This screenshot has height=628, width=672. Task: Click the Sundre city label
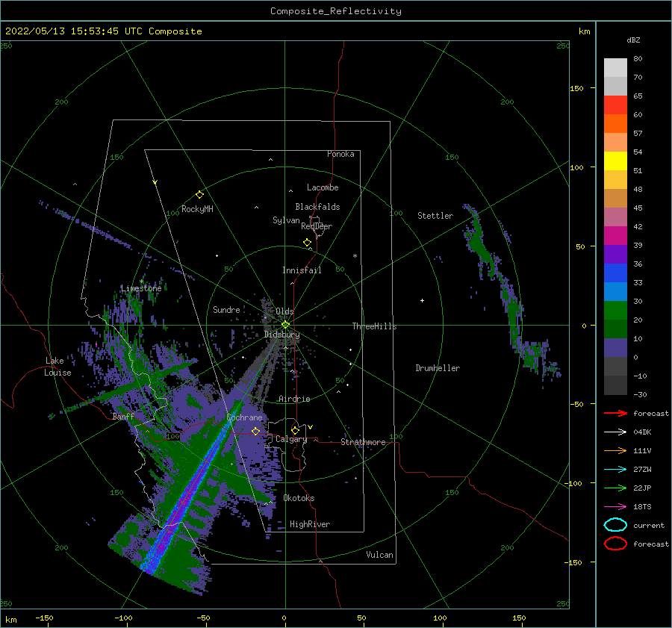(226, 309)
